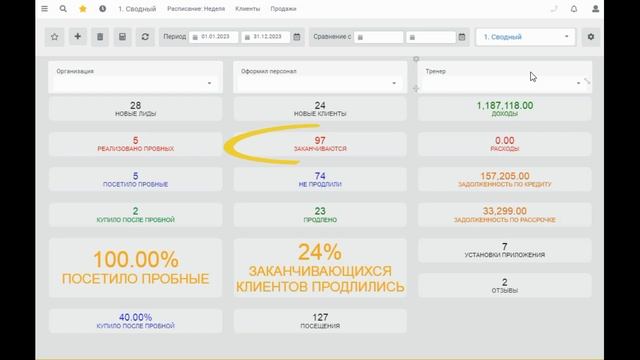Open the 0.00 Расходы card
This screenshot has height=360, width=640.
pos(504,144)
